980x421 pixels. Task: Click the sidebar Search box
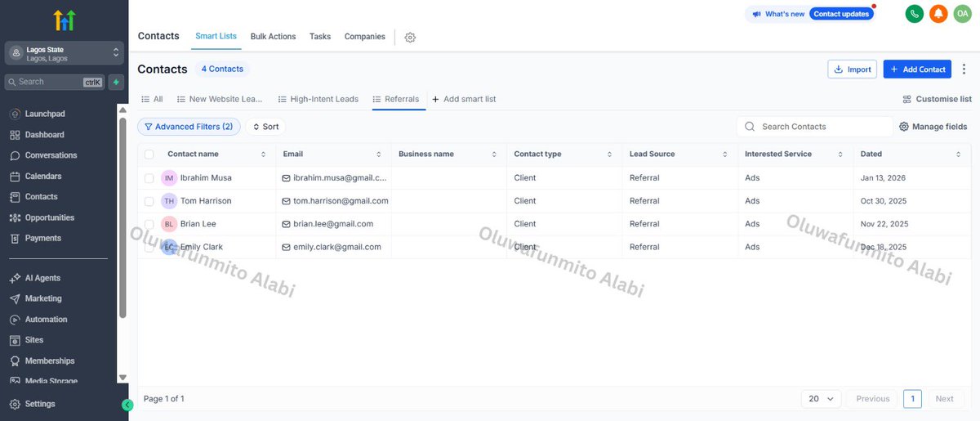(x=54, y=82)
